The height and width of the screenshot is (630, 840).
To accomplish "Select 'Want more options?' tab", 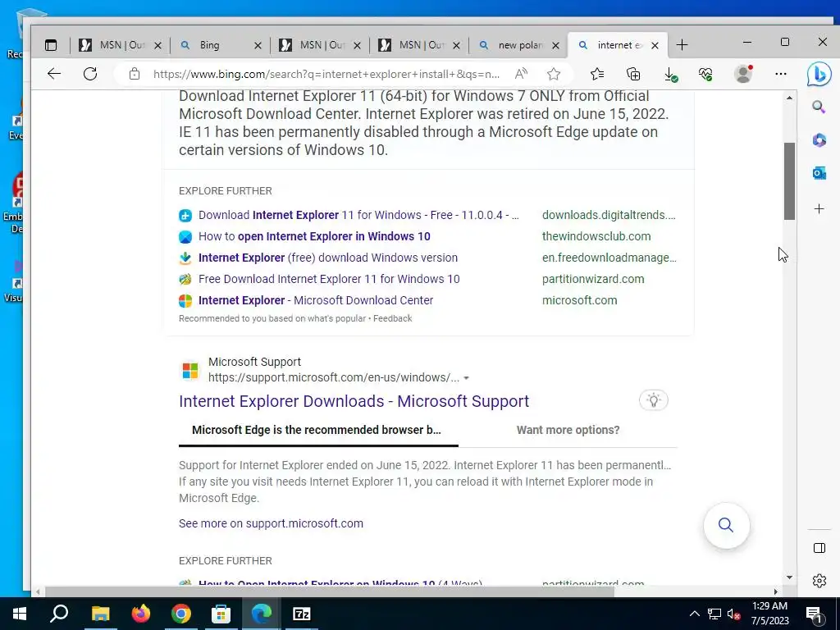I will pyautogui.click(x=568, y=430).
